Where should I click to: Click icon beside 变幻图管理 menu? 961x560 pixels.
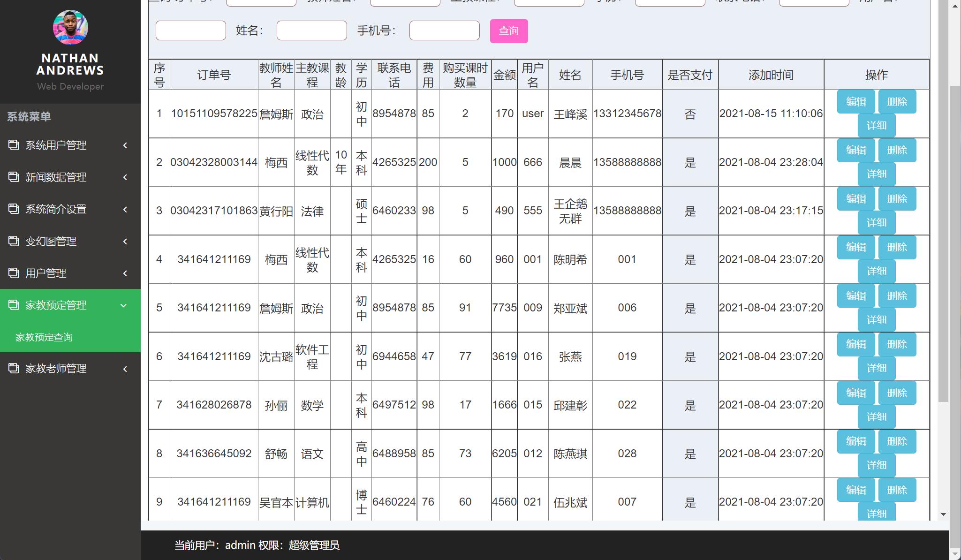(14, 241)
